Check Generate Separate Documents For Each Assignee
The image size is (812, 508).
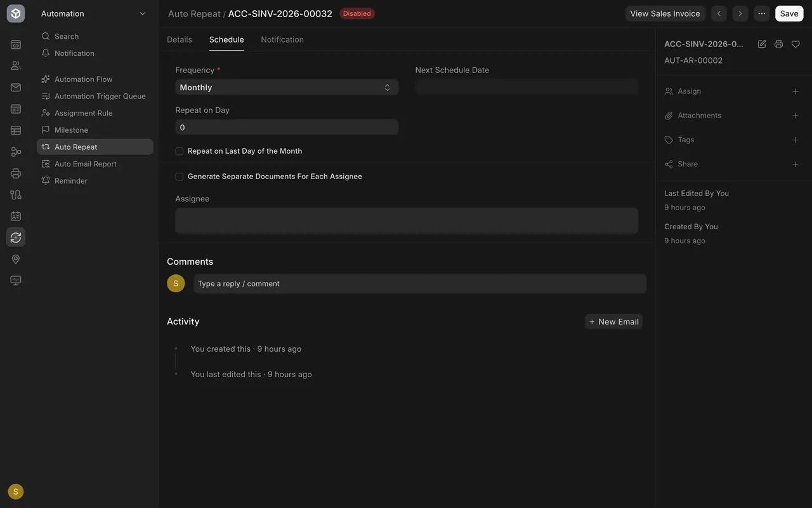tap(180, 177)
